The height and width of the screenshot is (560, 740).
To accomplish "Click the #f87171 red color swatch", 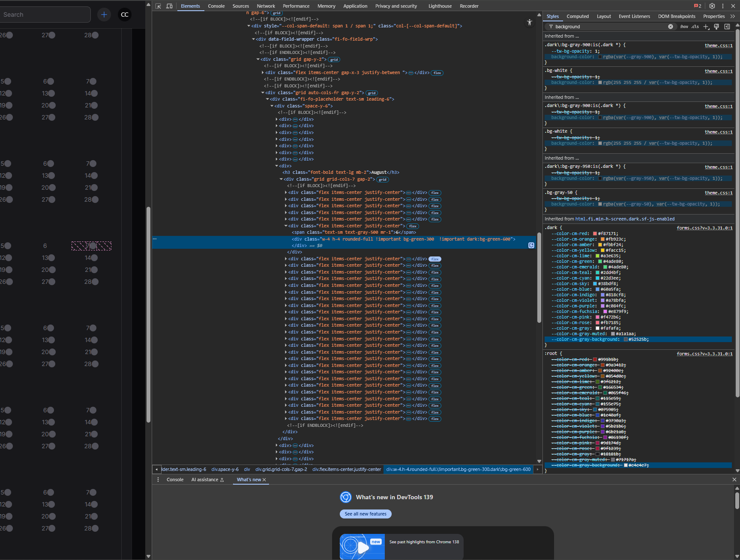I will point(595,234).
